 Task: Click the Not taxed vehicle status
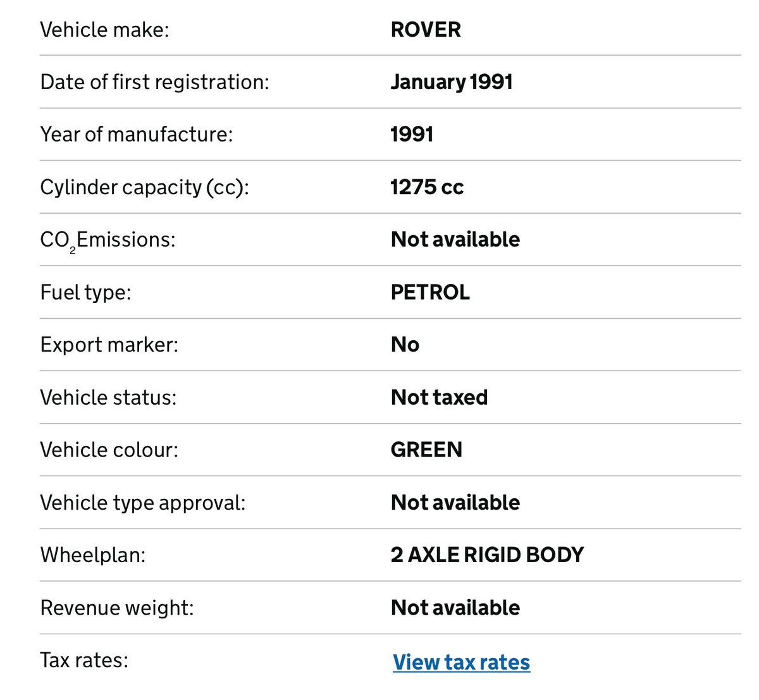point(439,397)
